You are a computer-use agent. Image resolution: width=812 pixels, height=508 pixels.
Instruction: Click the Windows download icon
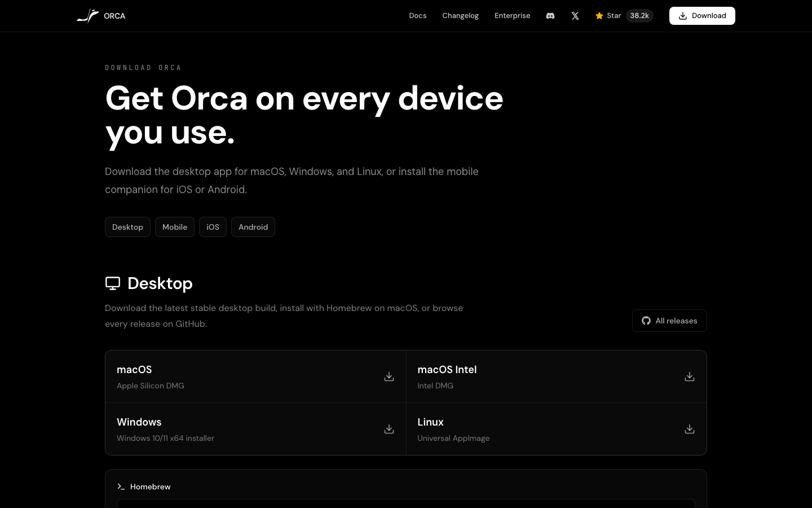pyautogui.click(x=389, y=429)
